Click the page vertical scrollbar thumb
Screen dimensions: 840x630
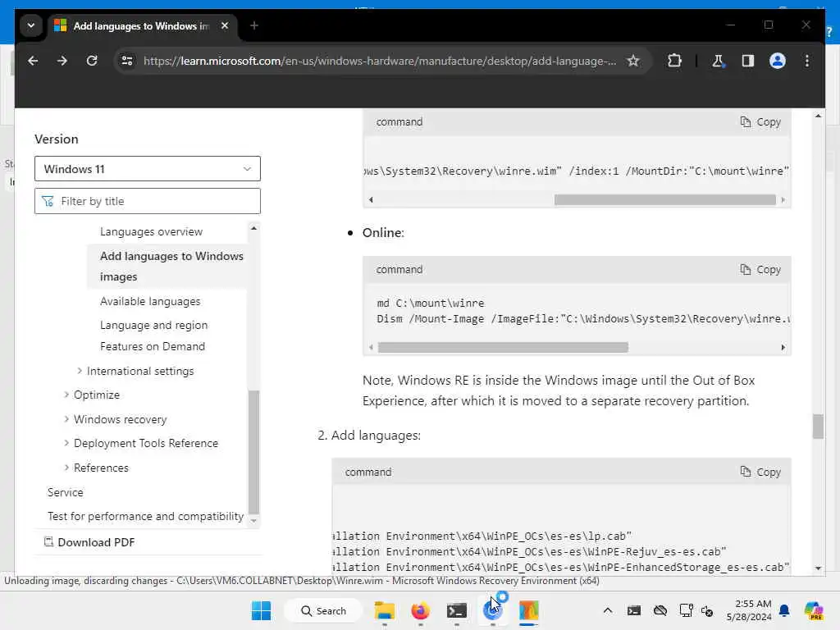point(818,427)
